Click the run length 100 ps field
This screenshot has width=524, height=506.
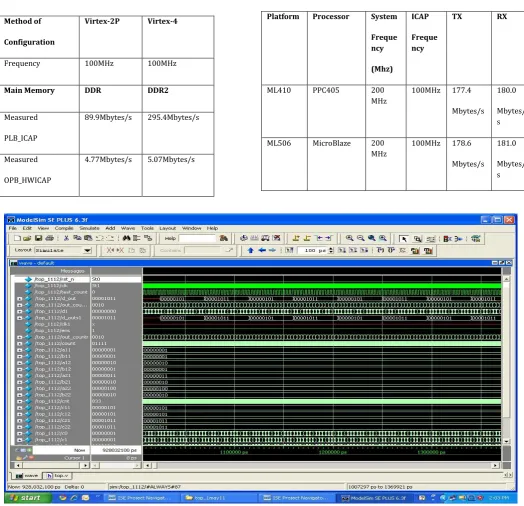click(312, 250)
